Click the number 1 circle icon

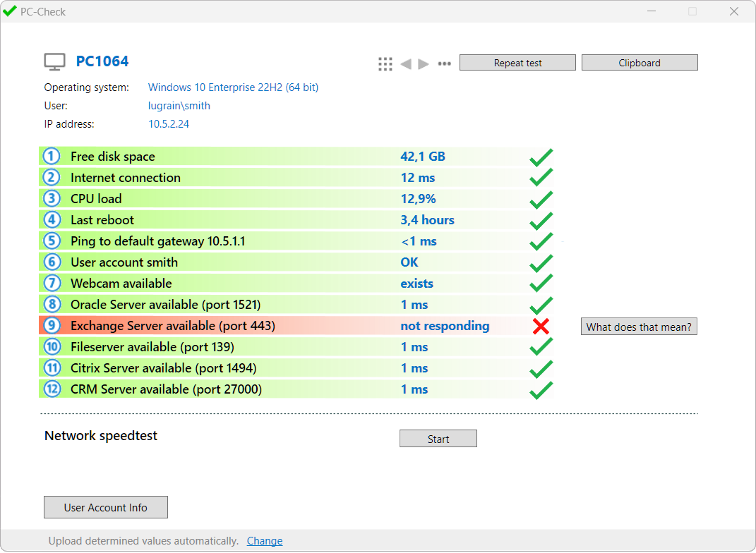[x=52, y=157]
